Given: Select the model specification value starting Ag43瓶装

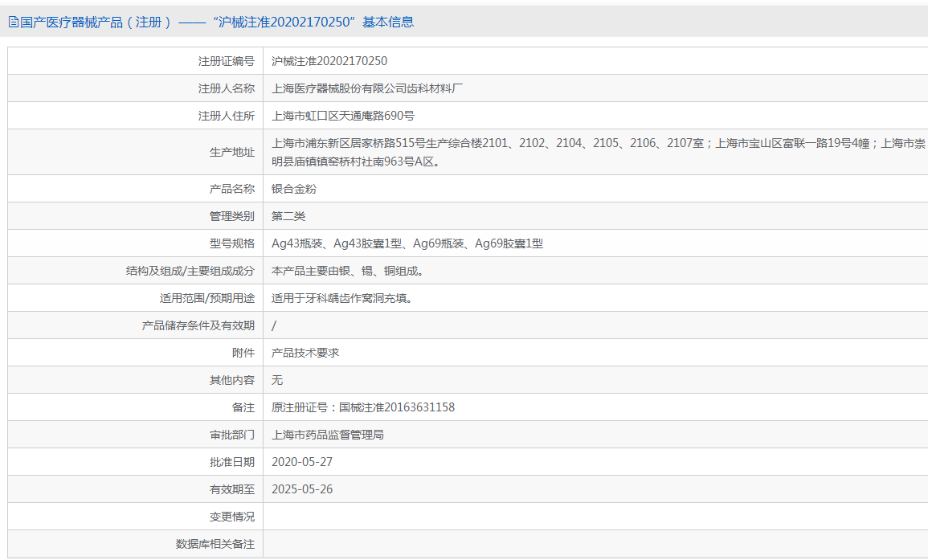Looking at the screenshot, I should 407,243.
